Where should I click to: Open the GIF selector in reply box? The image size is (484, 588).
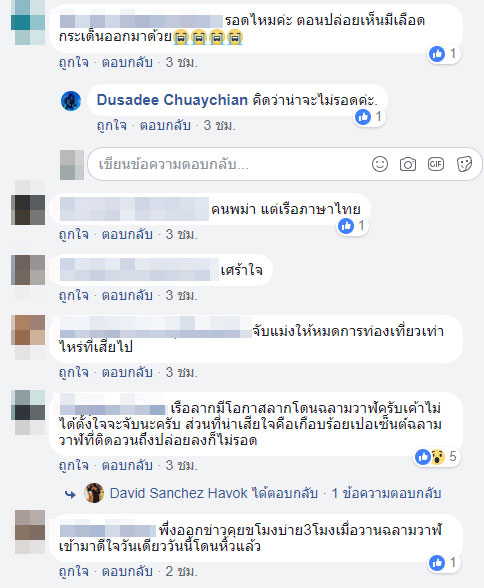436,164
